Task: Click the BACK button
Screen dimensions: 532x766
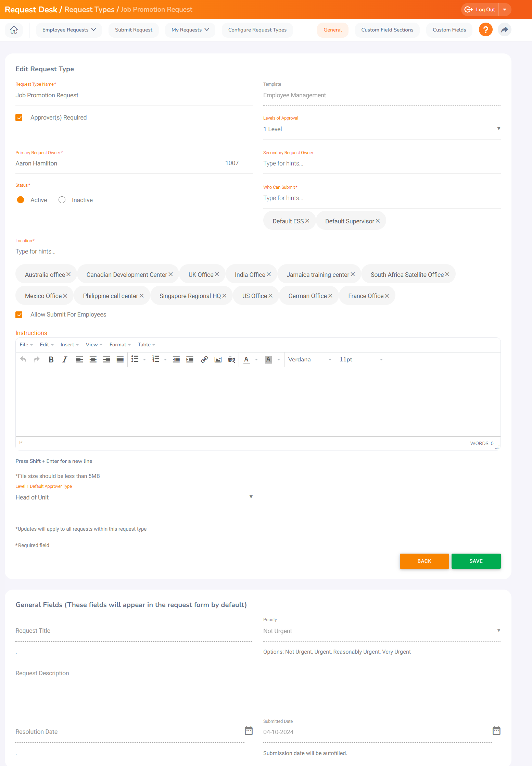Action: click(424, 561)
